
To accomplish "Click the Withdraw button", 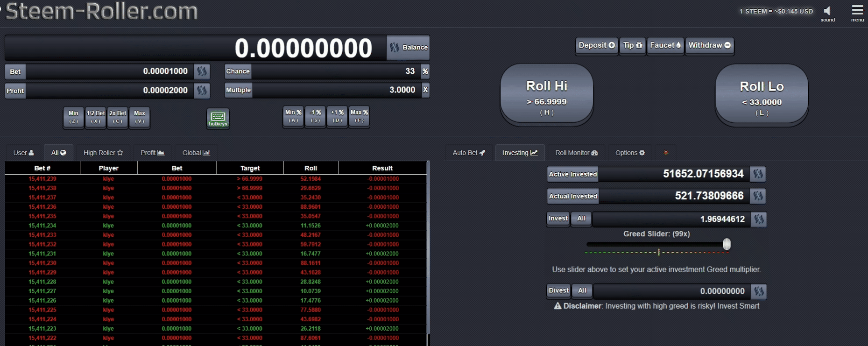I will [710, 46].
